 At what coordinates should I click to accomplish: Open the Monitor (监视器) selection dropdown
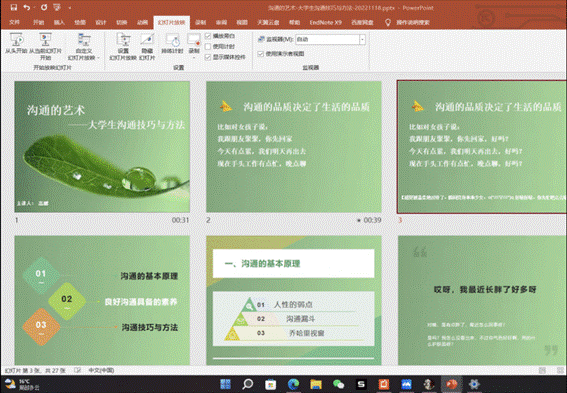[362, 39]
